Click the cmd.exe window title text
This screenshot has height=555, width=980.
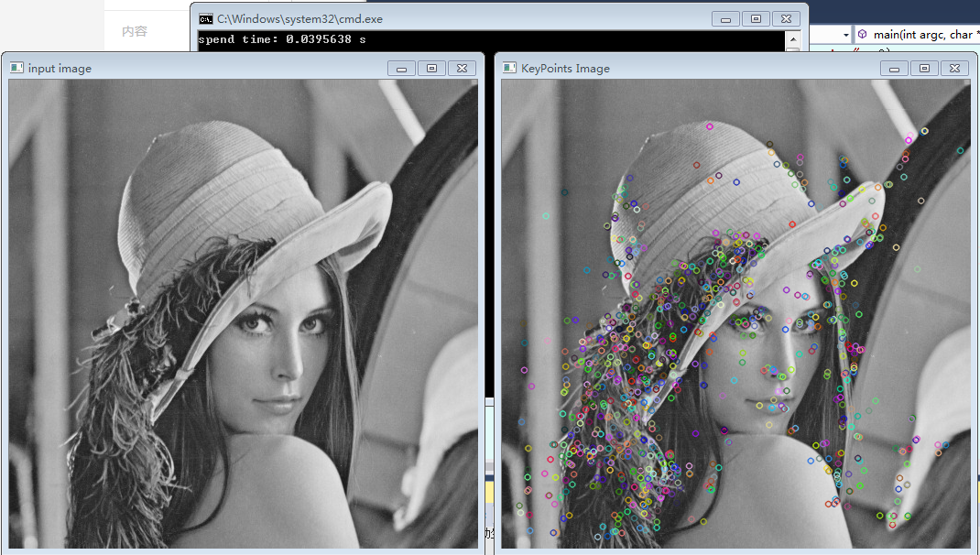tap(300, 18)
